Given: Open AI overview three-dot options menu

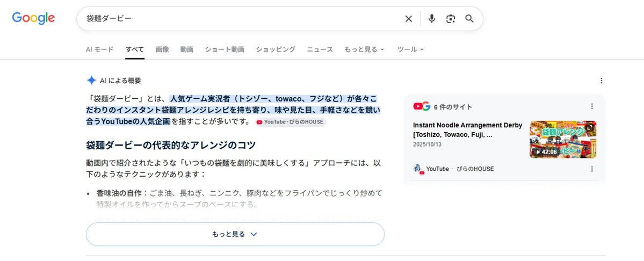Looking at the screenshot, I should point(601,81).
